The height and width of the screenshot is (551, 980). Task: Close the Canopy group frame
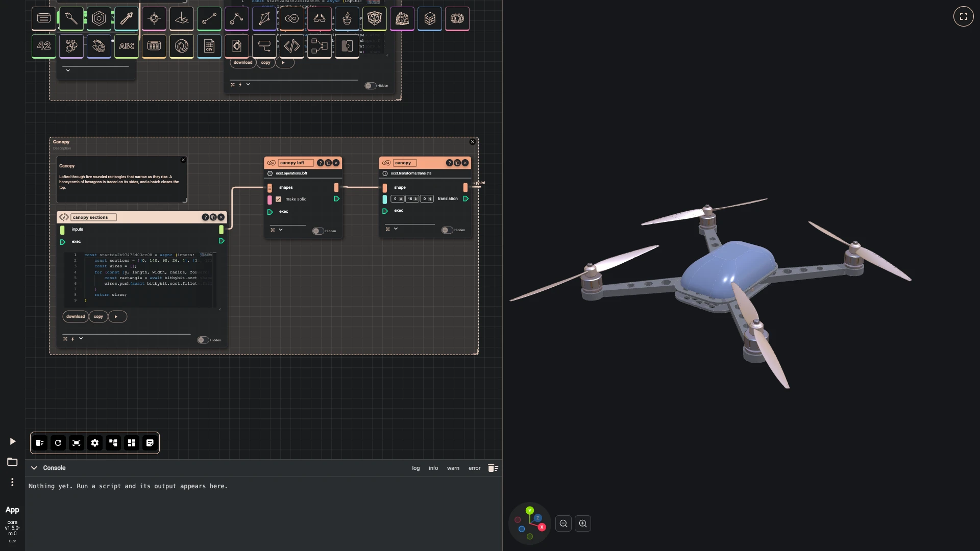pos(473,142)
